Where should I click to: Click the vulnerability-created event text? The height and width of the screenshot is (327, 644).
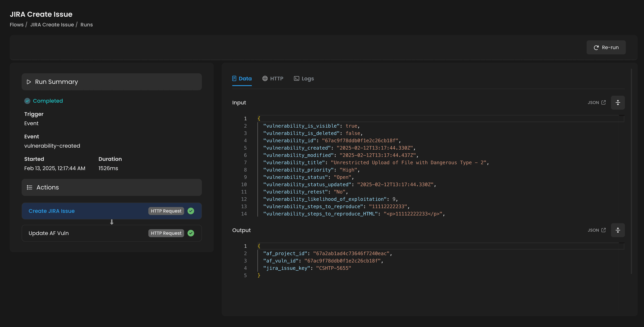pos(52,146)
